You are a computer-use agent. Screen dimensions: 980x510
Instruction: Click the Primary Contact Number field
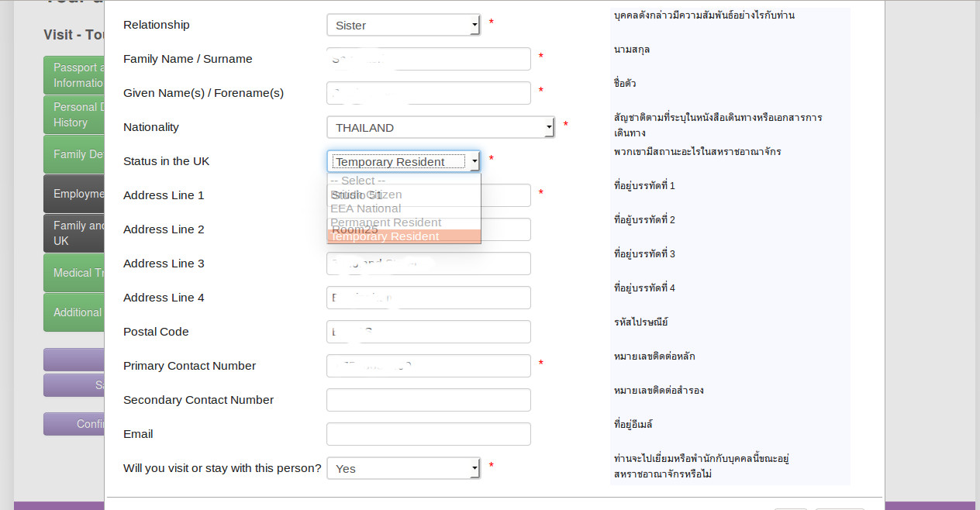coord(428,366)
